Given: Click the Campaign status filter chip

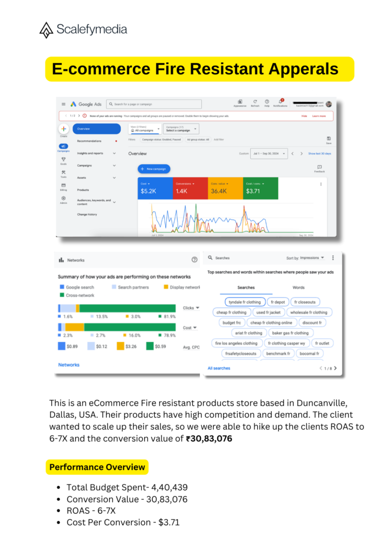Looking at the screenshot, I should pos(161,139).
